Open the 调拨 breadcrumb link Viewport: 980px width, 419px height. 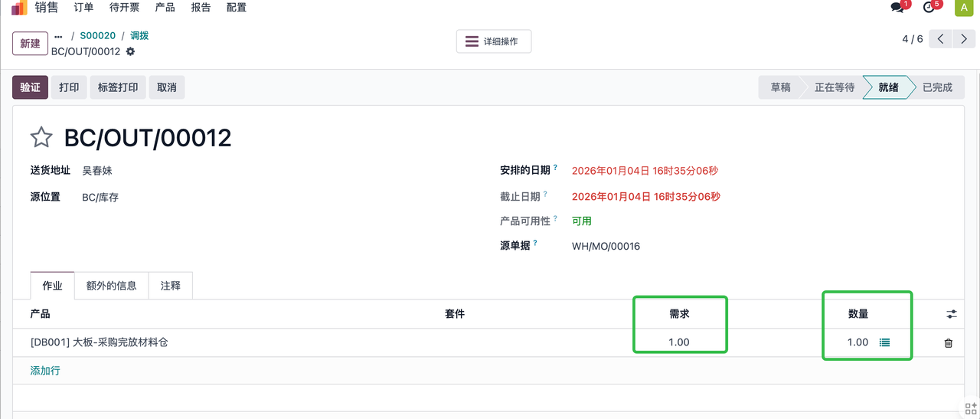tap(139, 36)
